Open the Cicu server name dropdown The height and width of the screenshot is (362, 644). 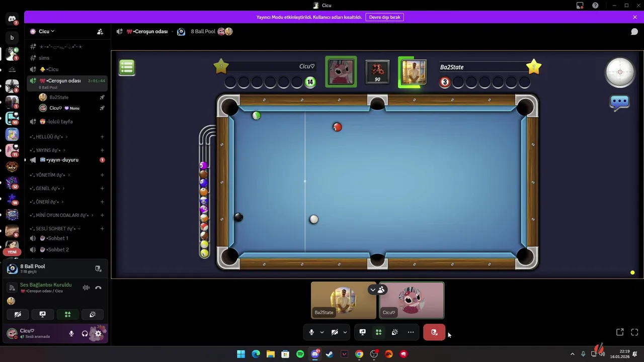click(46, 31)
